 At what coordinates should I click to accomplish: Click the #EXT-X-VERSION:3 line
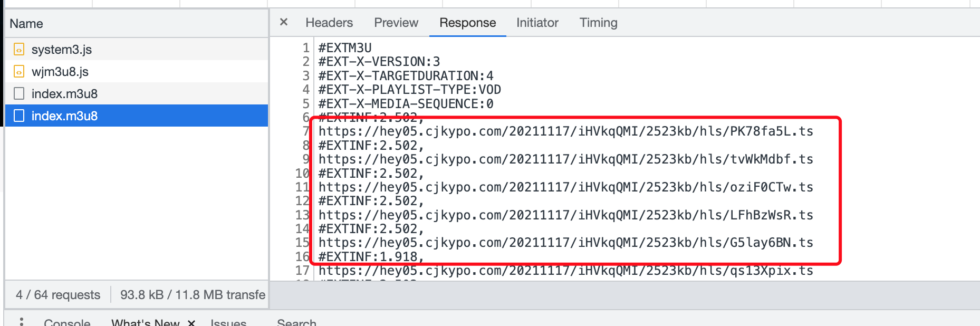coord(379,62)
